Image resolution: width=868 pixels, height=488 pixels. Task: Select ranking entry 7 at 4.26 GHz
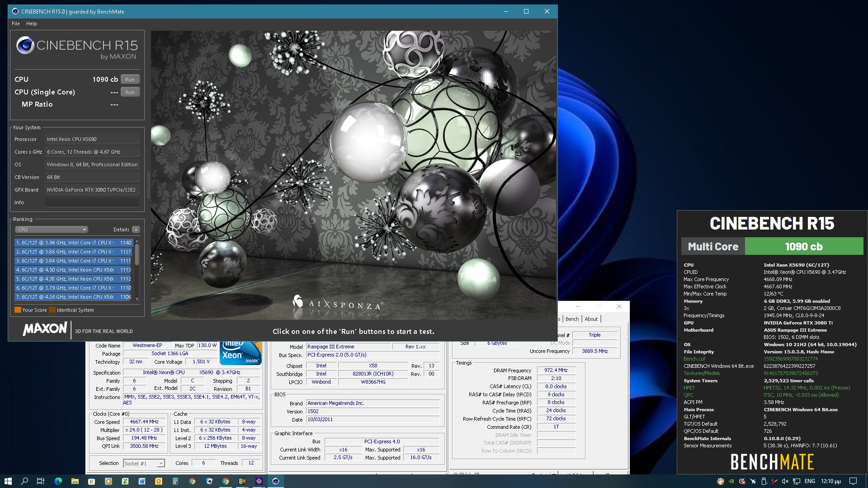tap(74, 297)
